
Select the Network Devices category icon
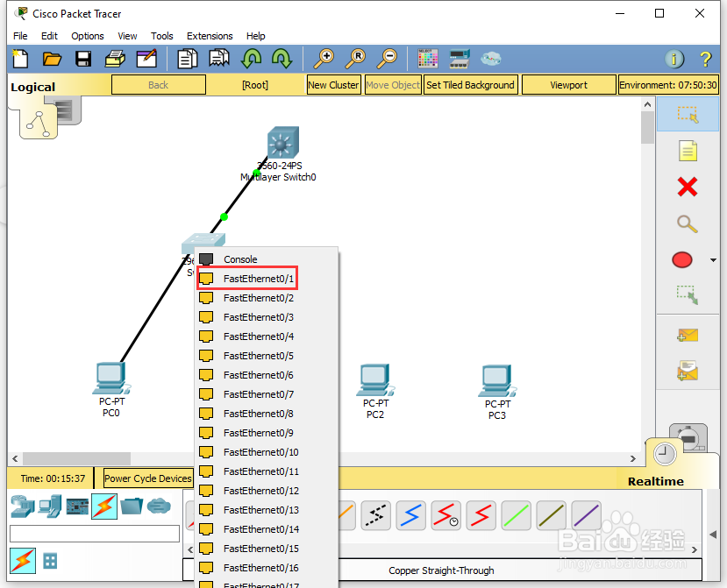pos(23,507)
